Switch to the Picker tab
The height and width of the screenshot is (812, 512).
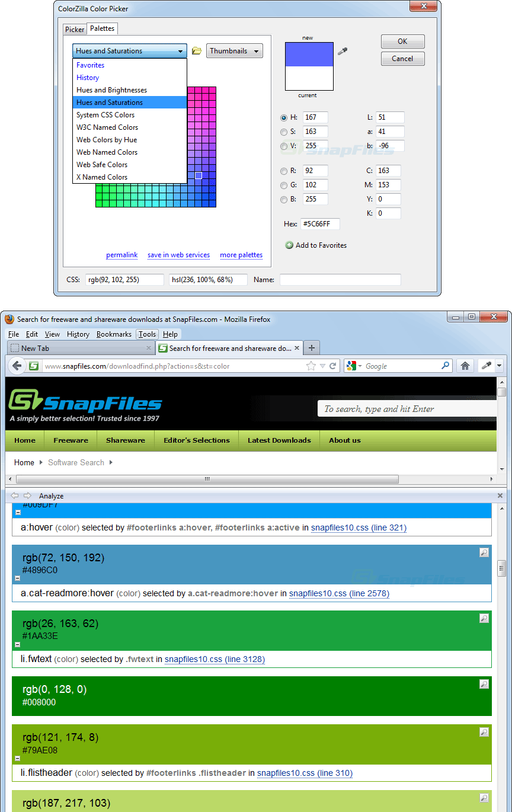coord(75,28)
